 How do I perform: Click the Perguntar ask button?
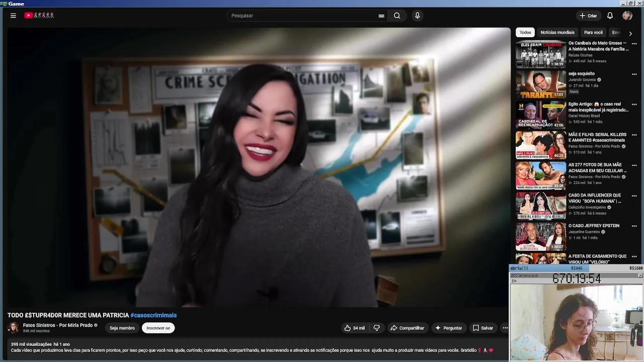tap(448, 328)
